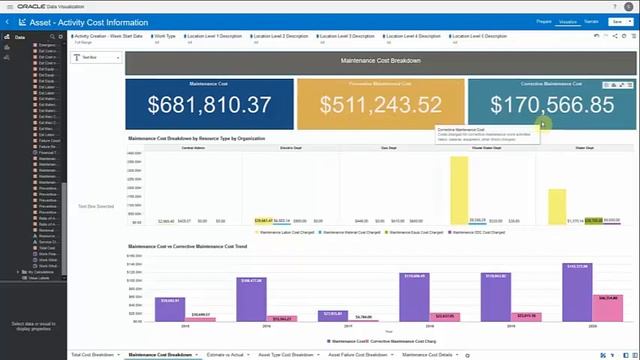Expand the My Calculations folder
The height and width of the screenshot is (360, 640).
18,272
